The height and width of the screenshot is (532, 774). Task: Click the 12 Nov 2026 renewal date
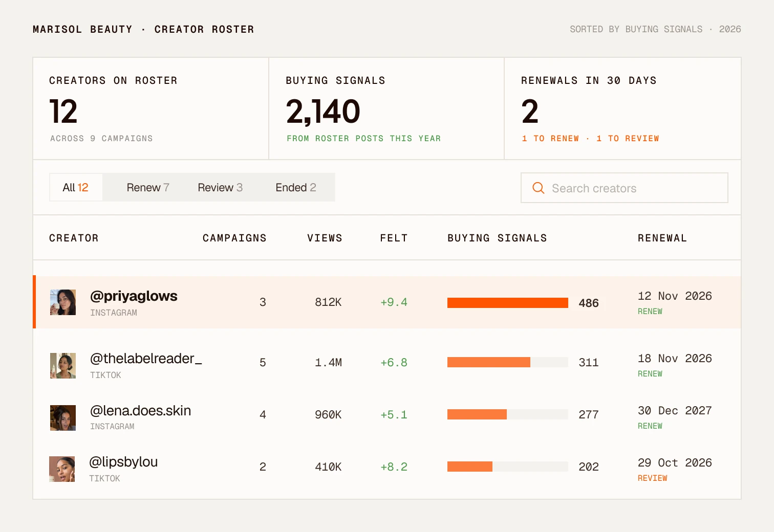coord(675,296)
